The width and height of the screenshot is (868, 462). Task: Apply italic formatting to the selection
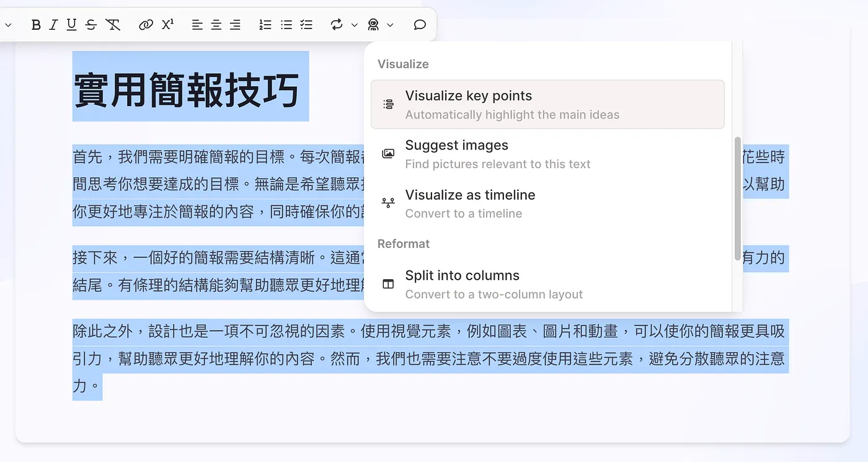tap(53, 25)
